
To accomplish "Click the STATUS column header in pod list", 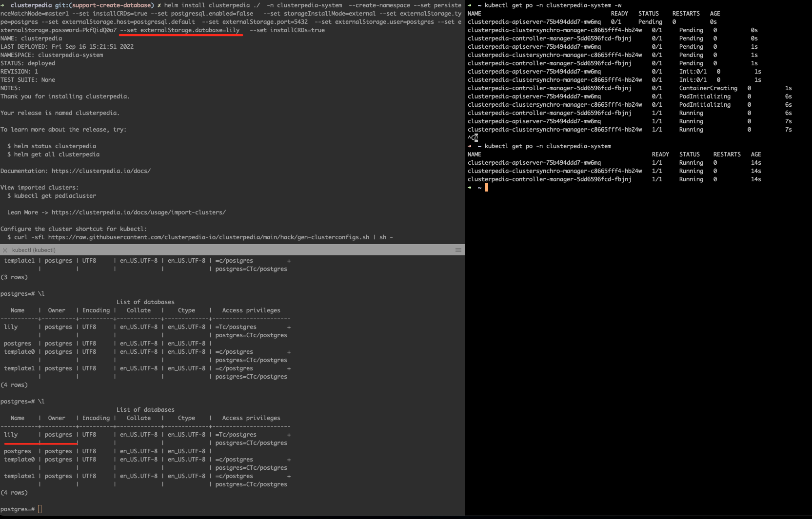I will [x=689, y=154].
